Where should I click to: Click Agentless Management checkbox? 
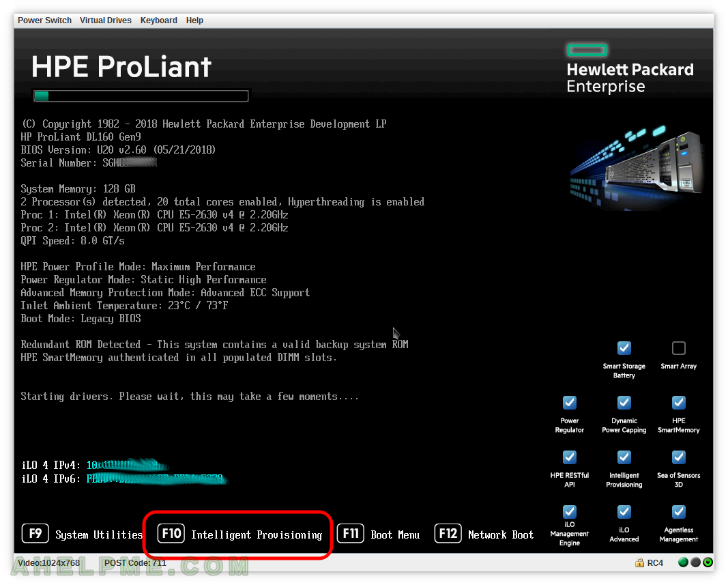(679, 511)
